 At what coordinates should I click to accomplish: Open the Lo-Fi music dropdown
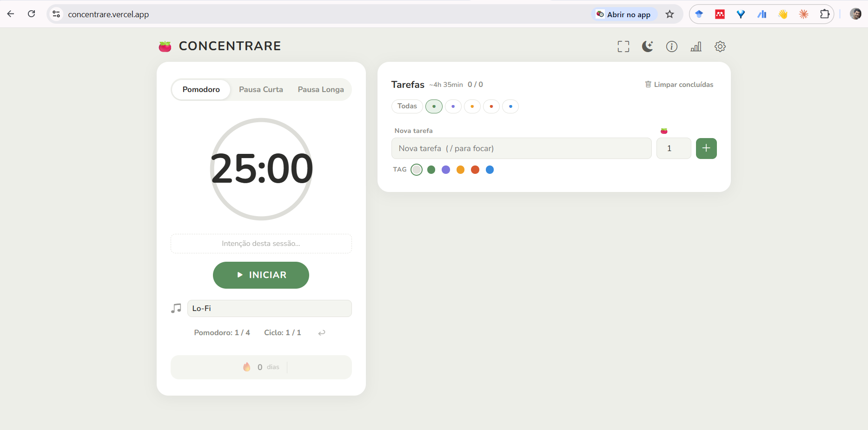(x=270, y=309)
